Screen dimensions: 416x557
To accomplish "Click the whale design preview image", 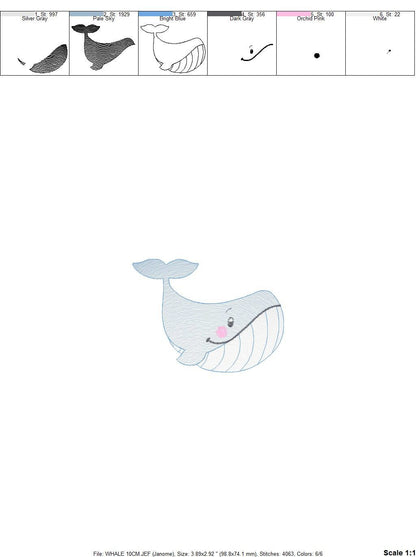I will pos(208,315).
